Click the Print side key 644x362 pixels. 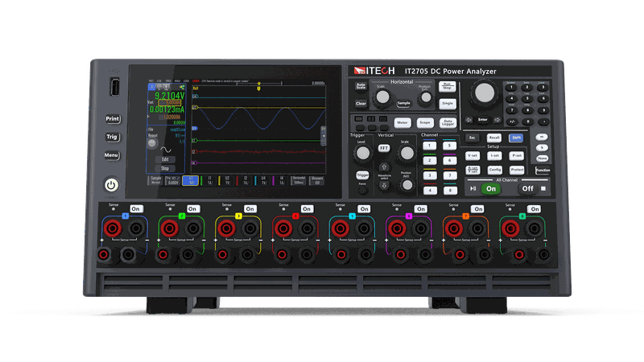click(x=112, y=119)
